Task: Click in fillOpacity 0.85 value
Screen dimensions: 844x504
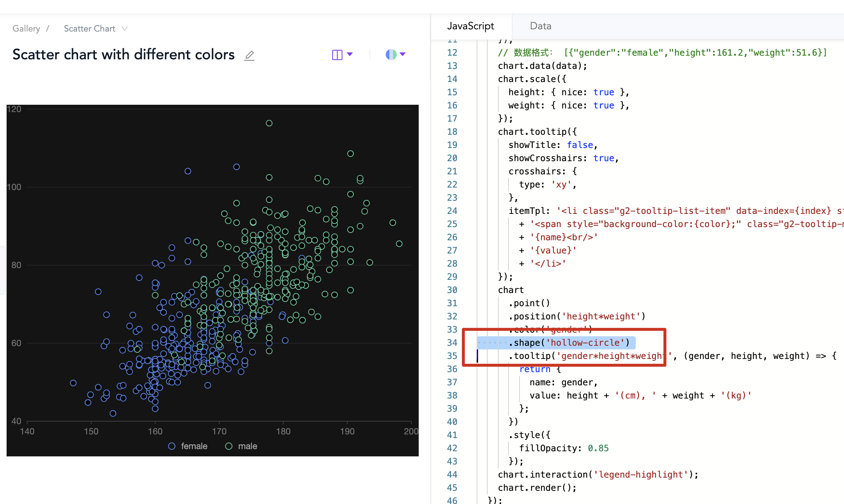Action: pos(598,448)
